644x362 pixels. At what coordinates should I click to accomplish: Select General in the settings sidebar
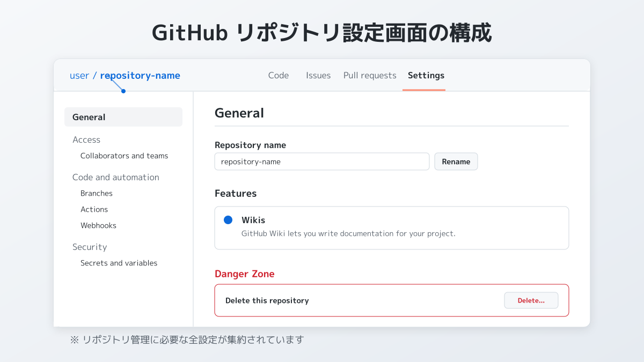pos(123,117)
